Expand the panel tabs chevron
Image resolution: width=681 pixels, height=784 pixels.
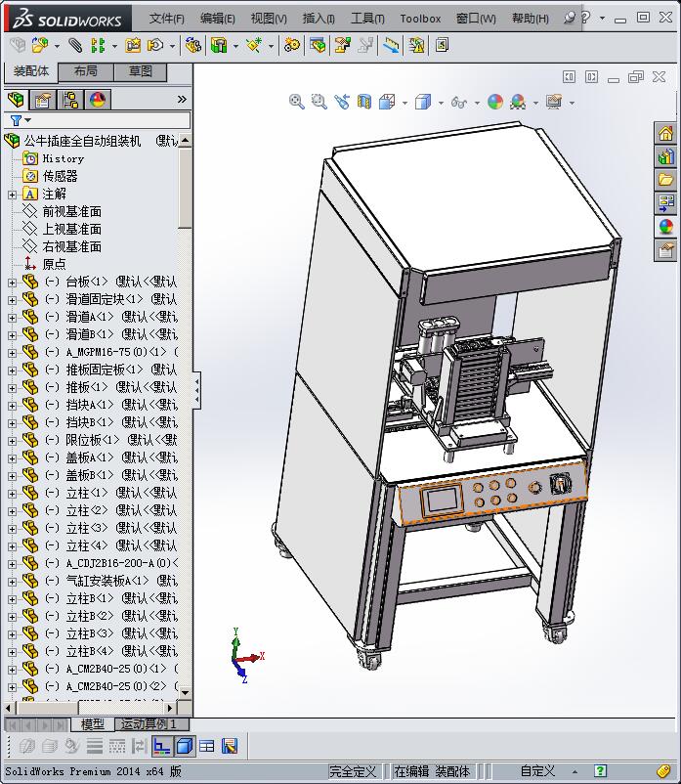click(x=182, y=100)
